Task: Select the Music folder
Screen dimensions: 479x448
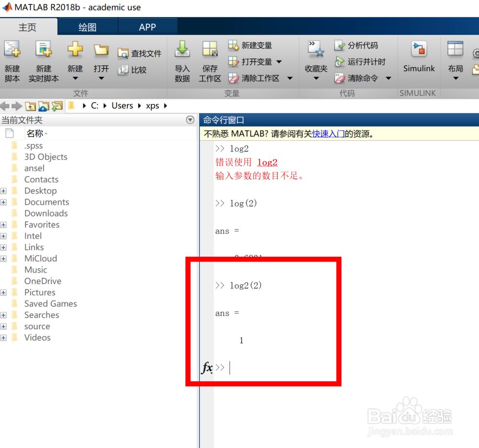Action: [x=36, y=270]
